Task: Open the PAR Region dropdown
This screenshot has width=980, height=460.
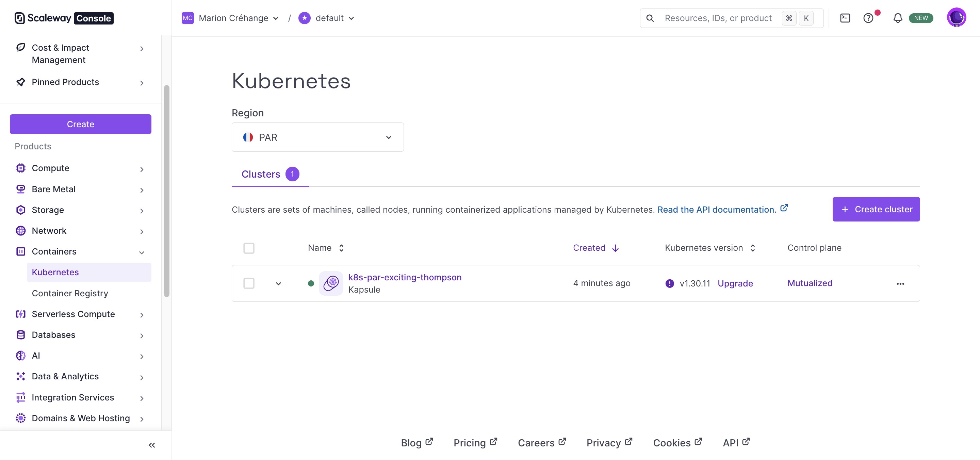Action: click(318, 137)
